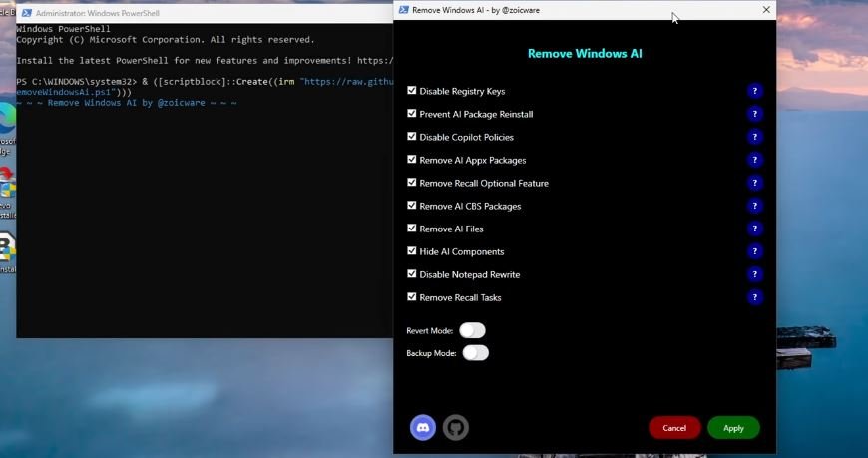The width and height of the screenshot is (868, 458).
Task: Show help for Disable Copilot Policies
Action: click(x=755, y=137)
